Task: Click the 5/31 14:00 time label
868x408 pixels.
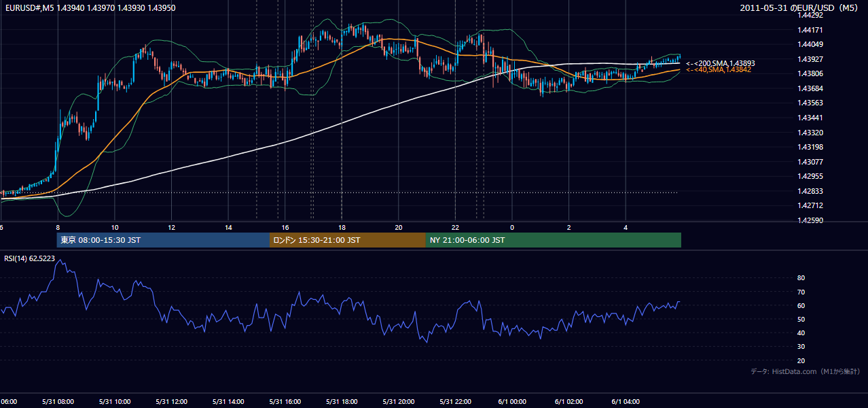Action: click(x=228, y=402)
